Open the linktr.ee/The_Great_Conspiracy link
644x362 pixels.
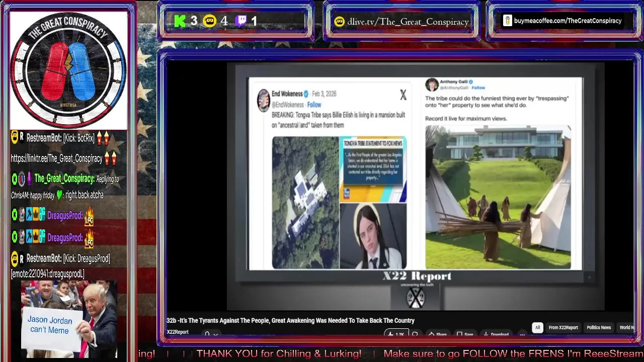(x=57, y=158)
